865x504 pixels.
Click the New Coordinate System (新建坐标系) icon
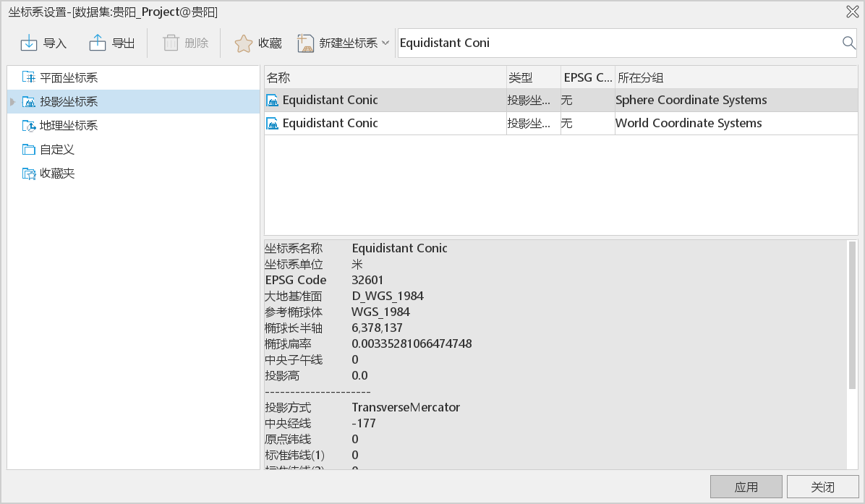point(306,43)
